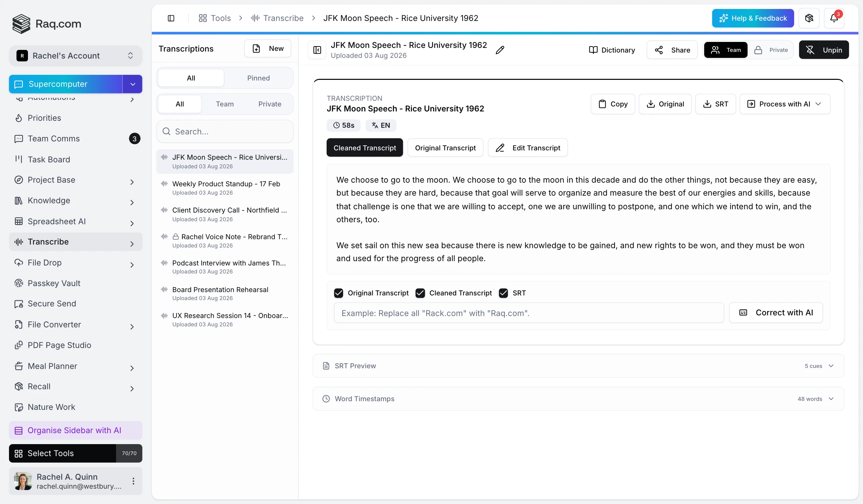The height and width of the screenshot is (504, 863).
Task: Click Organise Sidebar with AI
Action: point(75,430)
